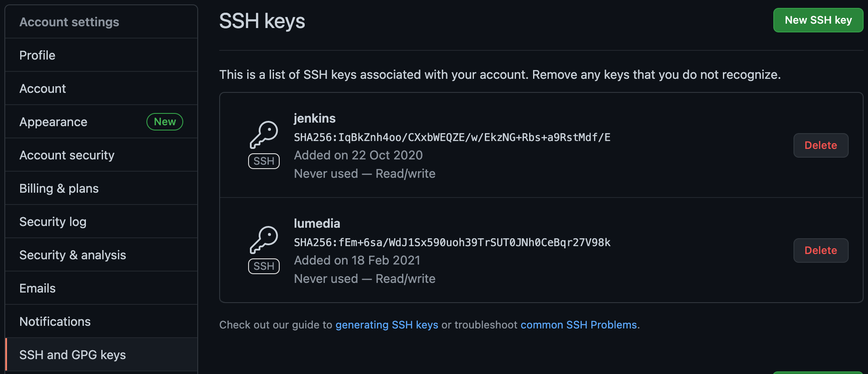Go to Profile settings
The width and height of the screenshot is (868, 374).
38,55
